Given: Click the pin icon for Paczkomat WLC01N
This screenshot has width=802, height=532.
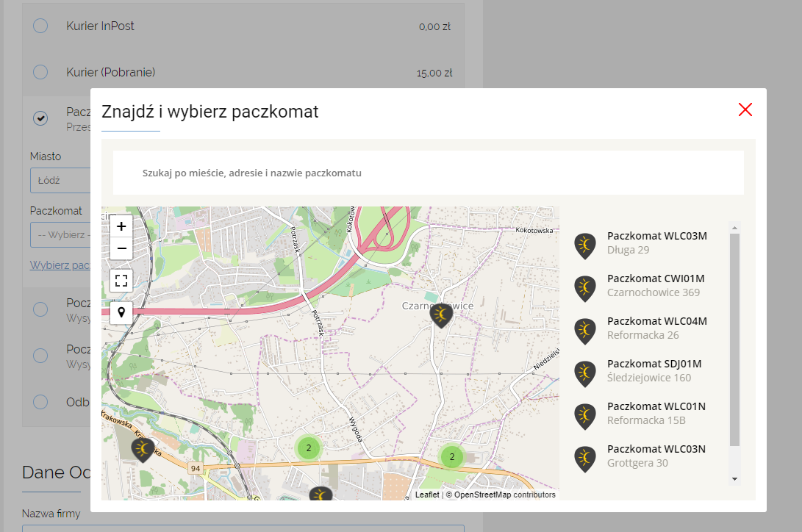Looking at the screenshot, I should tap(585, 417).
